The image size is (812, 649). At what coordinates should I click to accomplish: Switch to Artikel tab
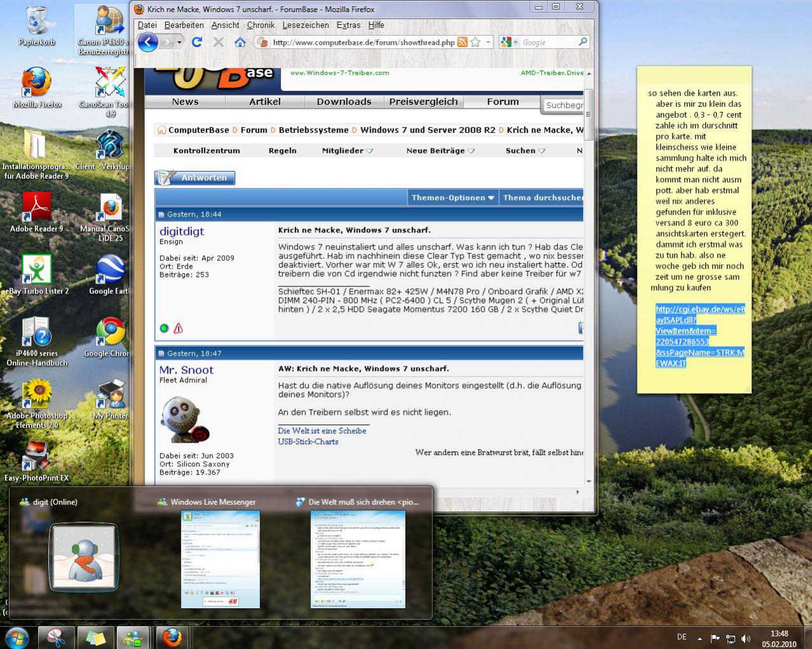[265, 102]
